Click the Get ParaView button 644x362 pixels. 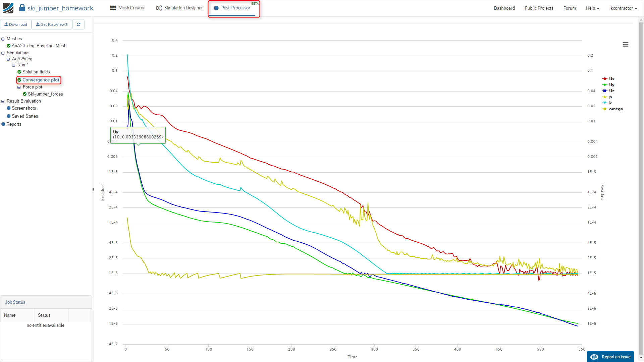pos(52,24)
